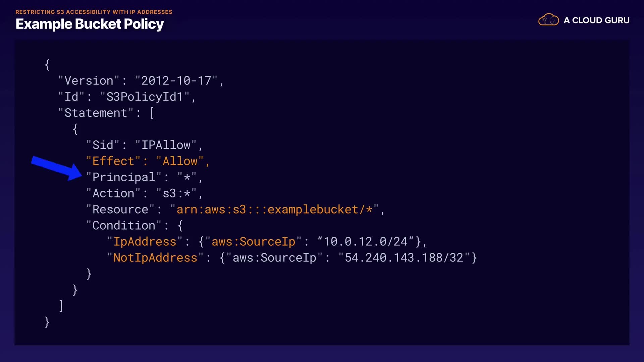Click the "Principal" key text
This screenshot has width=644, height=362.
124,177
